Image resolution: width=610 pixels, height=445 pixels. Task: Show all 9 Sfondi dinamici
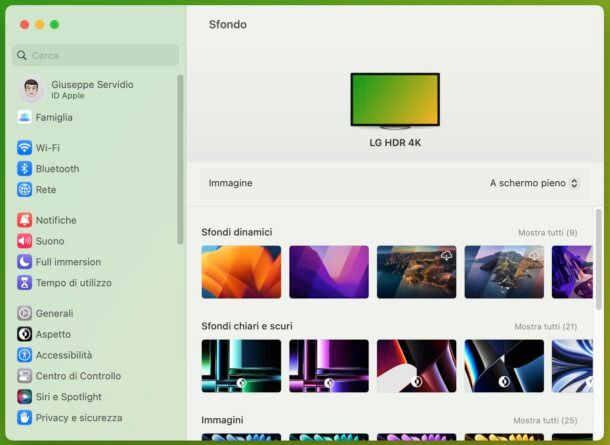548,233
